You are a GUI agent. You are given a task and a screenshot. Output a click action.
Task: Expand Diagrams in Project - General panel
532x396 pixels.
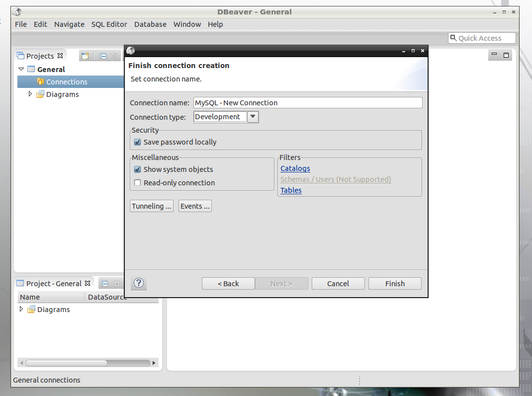21,309
